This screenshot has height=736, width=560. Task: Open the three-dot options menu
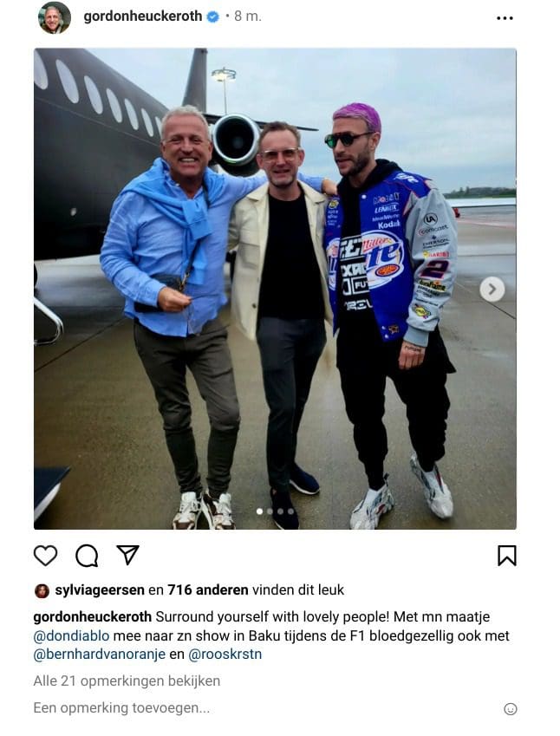(x=505, y=18)
